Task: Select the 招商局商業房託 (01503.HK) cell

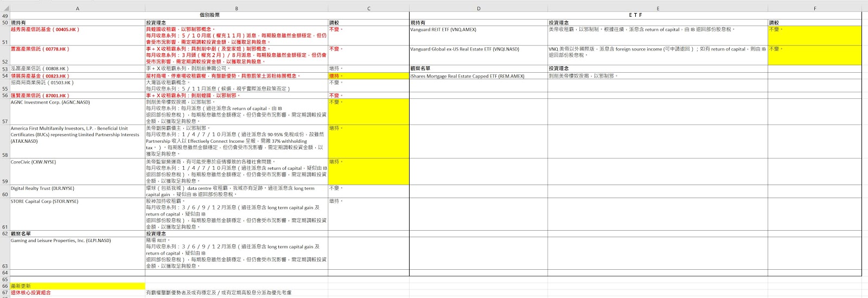Action: coord(78,86)
